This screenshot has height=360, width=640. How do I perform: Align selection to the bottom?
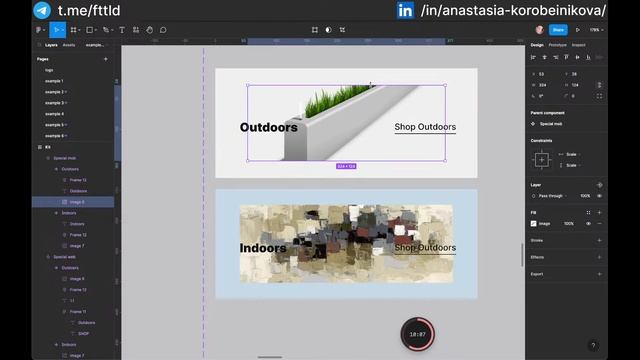point(588,58)
